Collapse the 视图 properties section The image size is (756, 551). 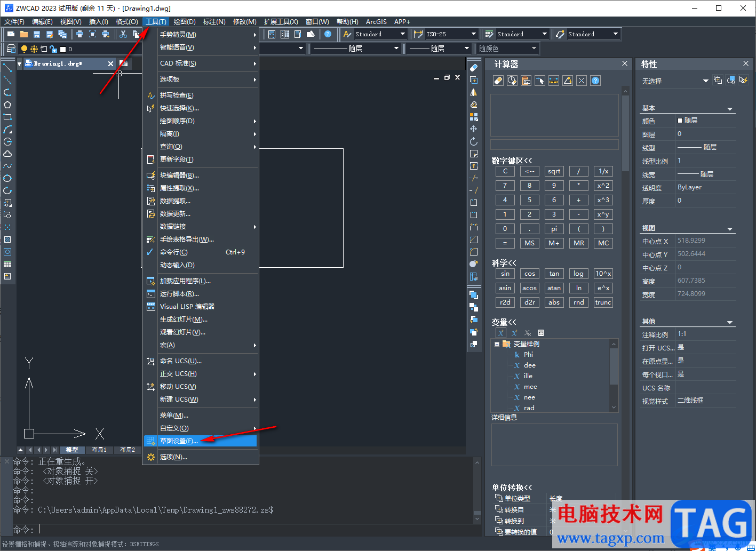(x=730, y=229)
